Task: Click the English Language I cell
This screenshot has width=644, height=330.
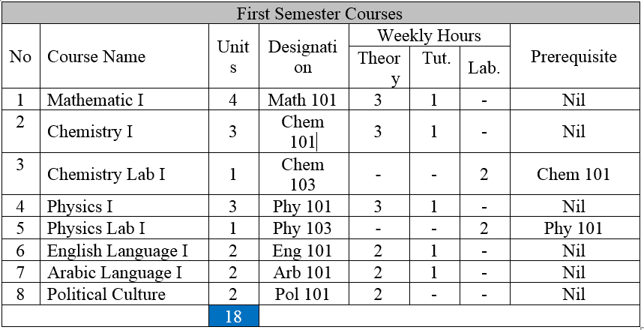Action: 117,250
